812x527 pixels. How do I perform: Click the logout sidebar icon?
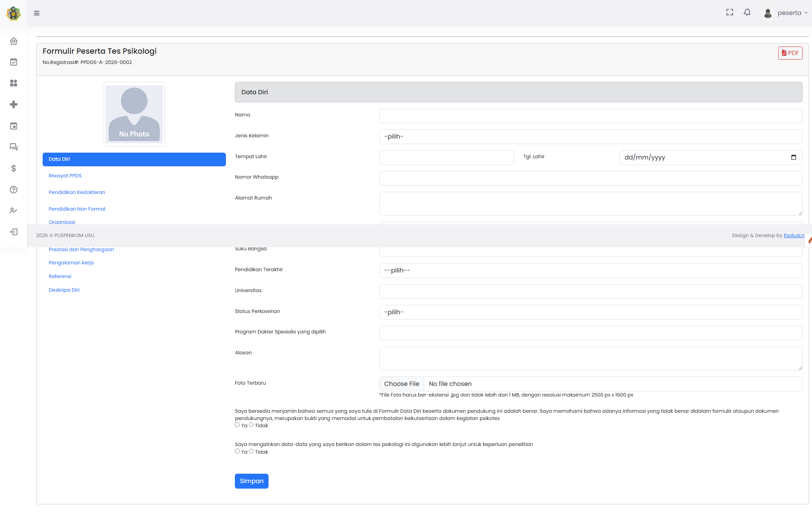(x=14, y=232)
